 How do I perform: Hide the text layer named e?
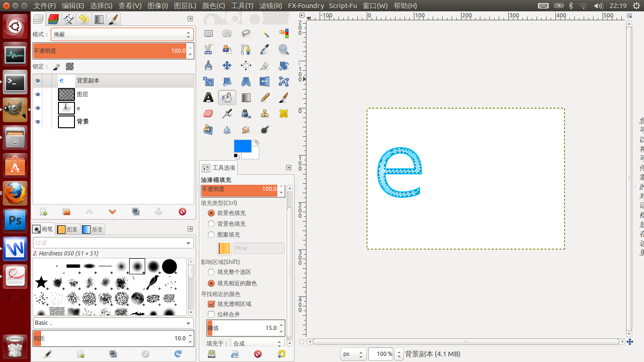[38, 108]
